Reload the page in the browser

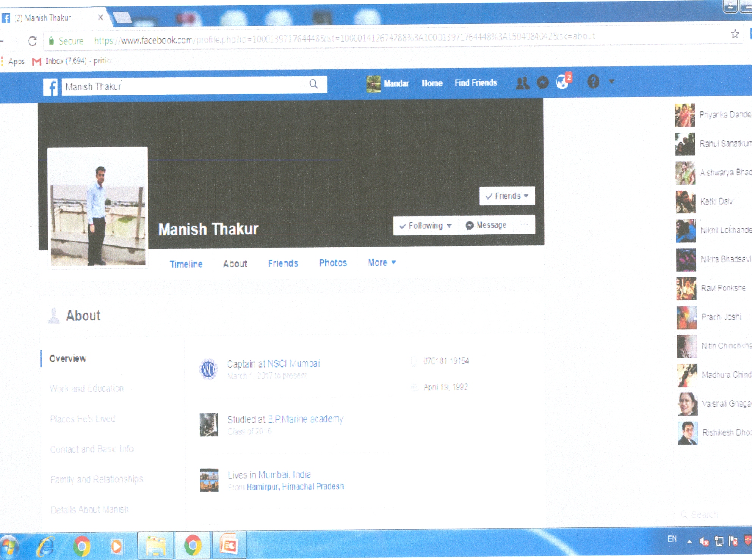pos(33,41)
